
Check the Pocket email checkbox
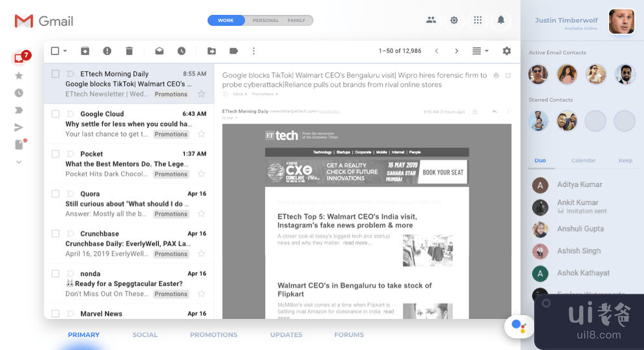coord(56,153)
